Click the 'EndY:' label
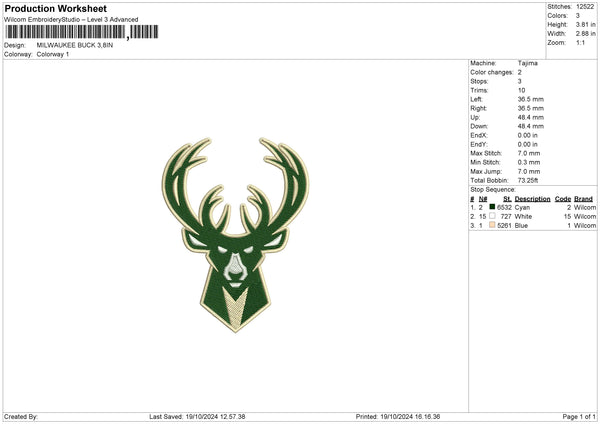Image resolution: width=600 pixels, height=424 pixels. (479, 144)
